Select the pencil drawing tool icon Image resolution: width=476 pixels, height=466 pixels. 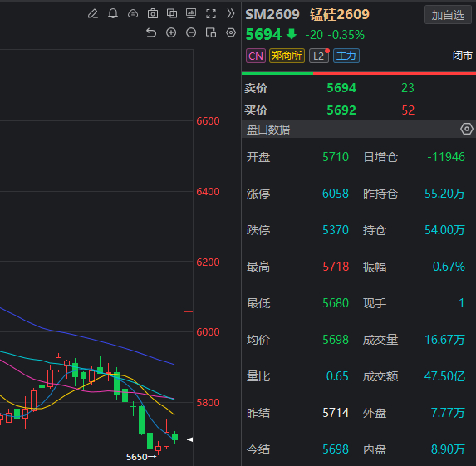point(93,13)
